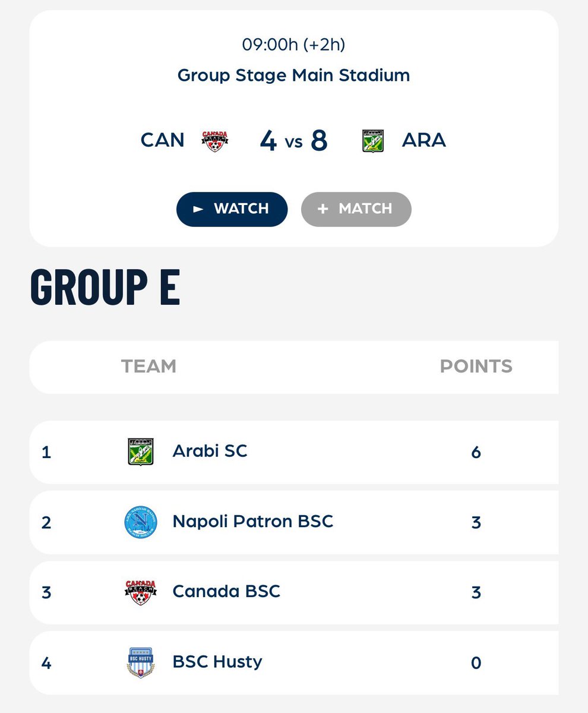The width and height of the screenshot is (588, 713).
Task: Open match details via MATCH button
Action: click(x=356, y=209)
